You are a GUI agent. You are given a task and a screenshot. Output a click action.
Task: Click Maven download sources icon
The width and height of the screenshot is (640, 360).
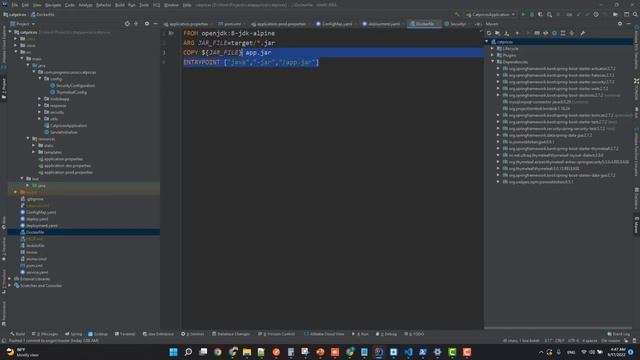(507, 33)
